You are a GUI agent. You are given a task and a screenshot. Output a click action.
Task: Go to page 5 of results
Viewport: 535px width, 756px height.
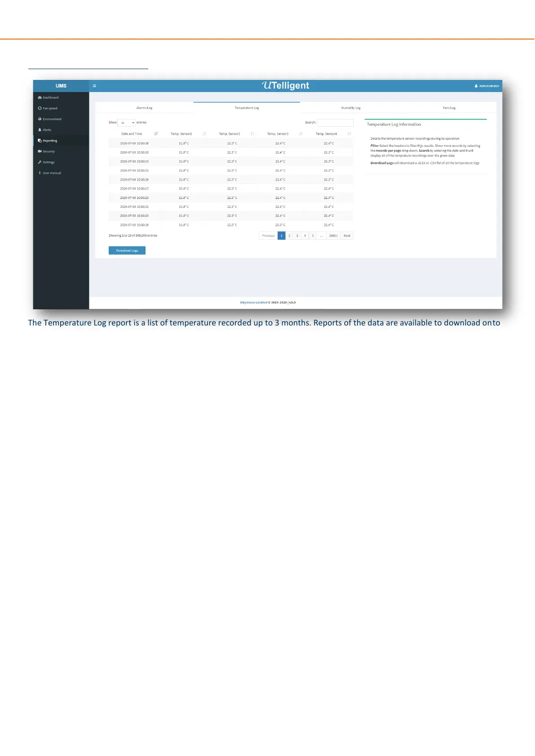coord(313,236)
